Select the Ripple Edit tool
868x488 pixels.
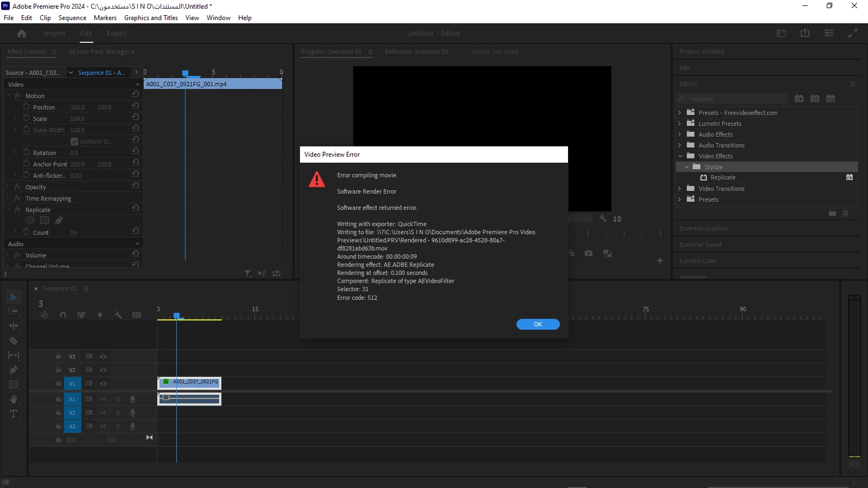tap(14, 326)
